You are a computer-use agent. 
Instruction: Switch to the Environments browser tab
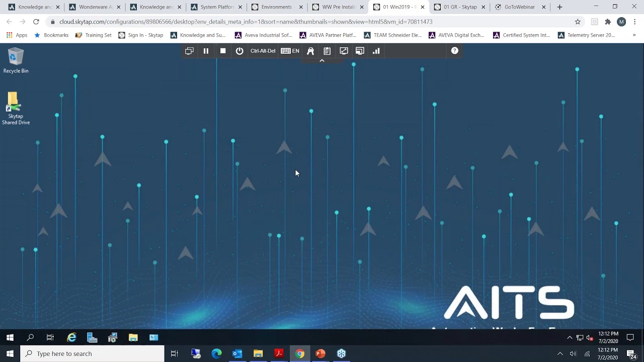pos(278,7)
